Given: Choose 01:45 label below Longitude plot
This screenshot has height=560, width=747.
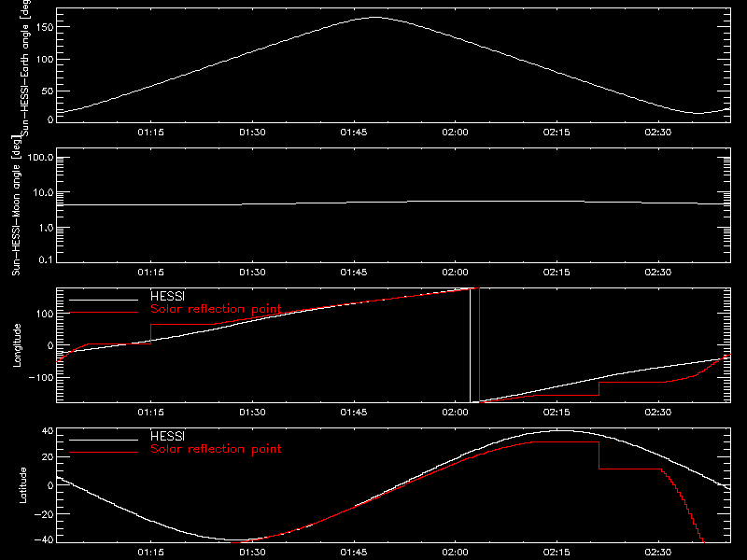Looking at the screenshot, I should tap(354, 413).
